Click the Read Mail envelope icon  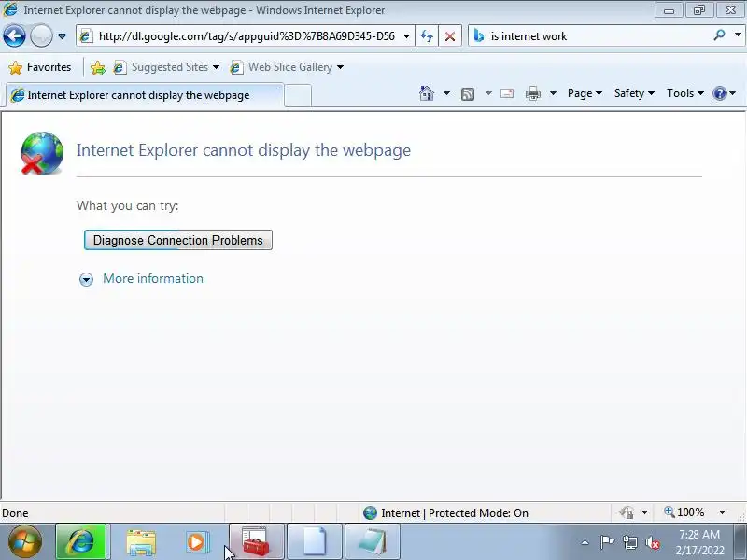[507, 93]
